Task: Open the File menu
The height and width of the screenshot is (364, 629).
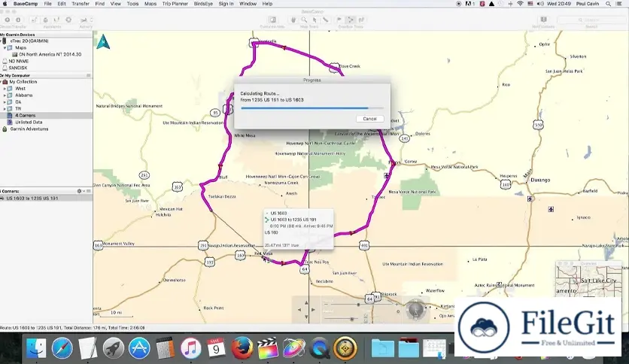Action: coord(47,4)
